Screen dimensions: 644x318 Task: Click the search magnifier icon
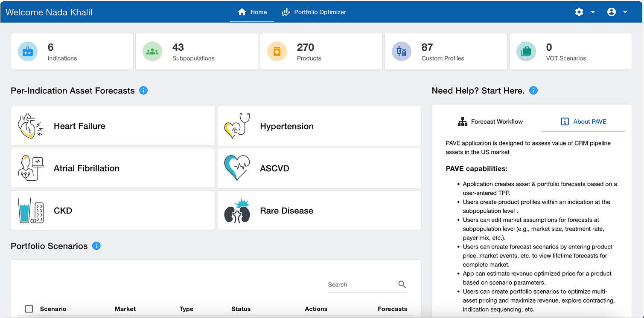click(402, 284)
